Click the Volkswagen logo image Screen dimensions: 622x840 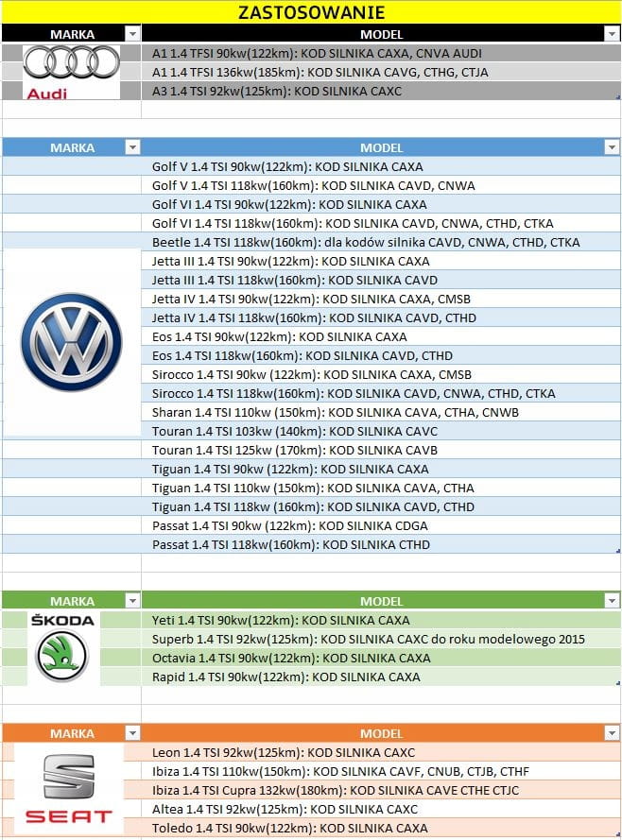[x=72, y=341]
